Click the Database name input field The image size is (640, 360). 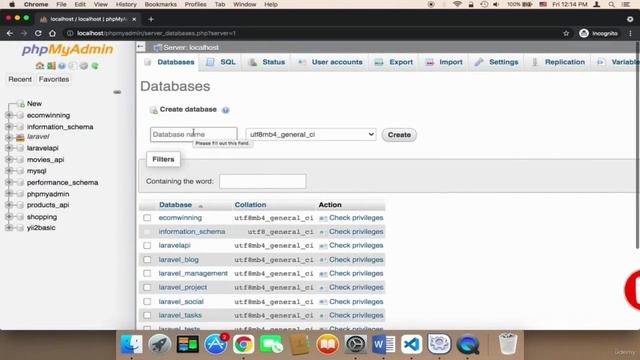tap(193, 134)
